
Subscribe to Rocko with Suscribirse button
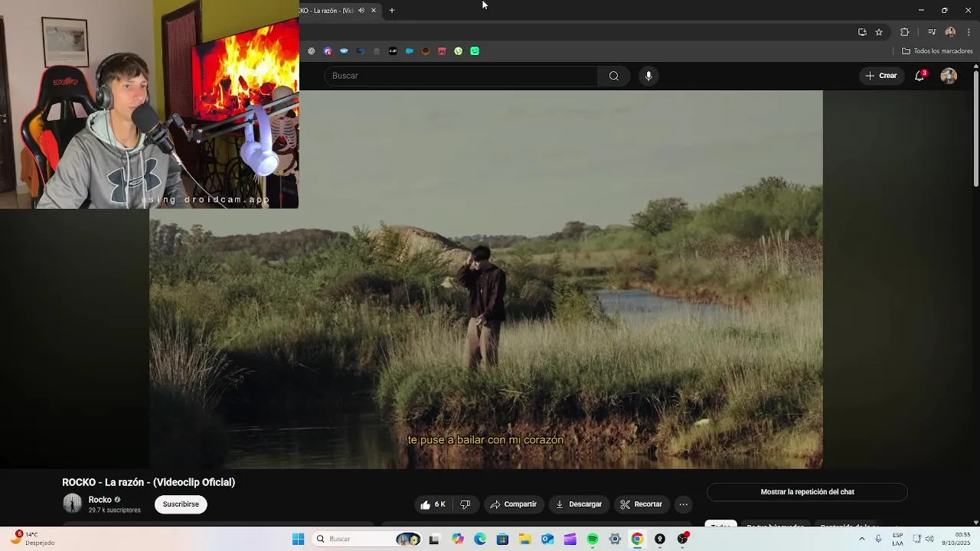tap(181, 504)
